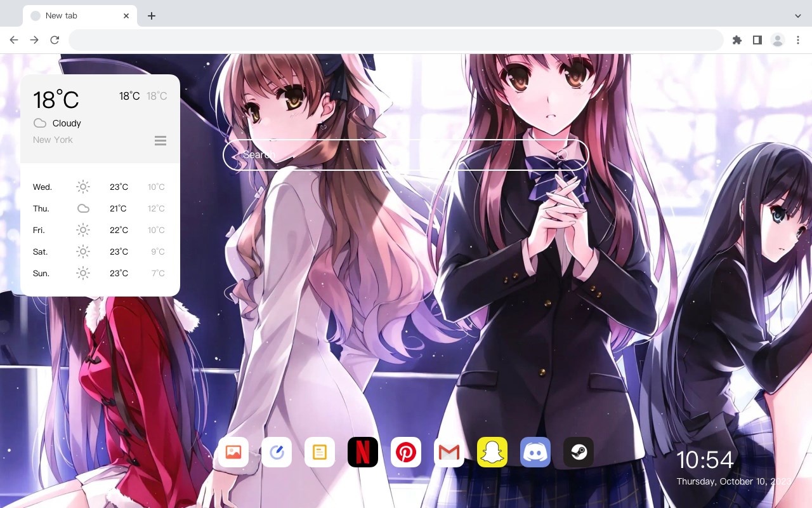Click the Thursday, October 10 date text

(x=734, y=481)
